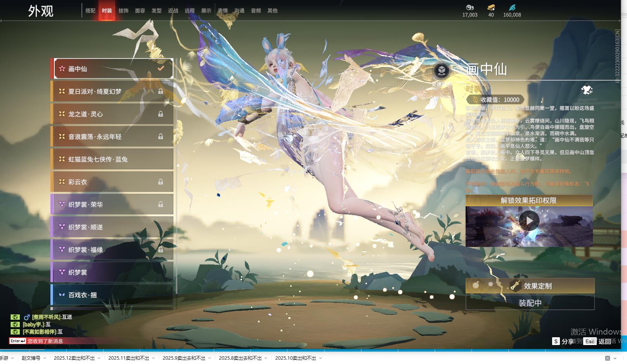Viewport: 627px width, 364px height.
Task: Click the teal feather currency icon above 160,008
Action: click(x=512, y=7)
